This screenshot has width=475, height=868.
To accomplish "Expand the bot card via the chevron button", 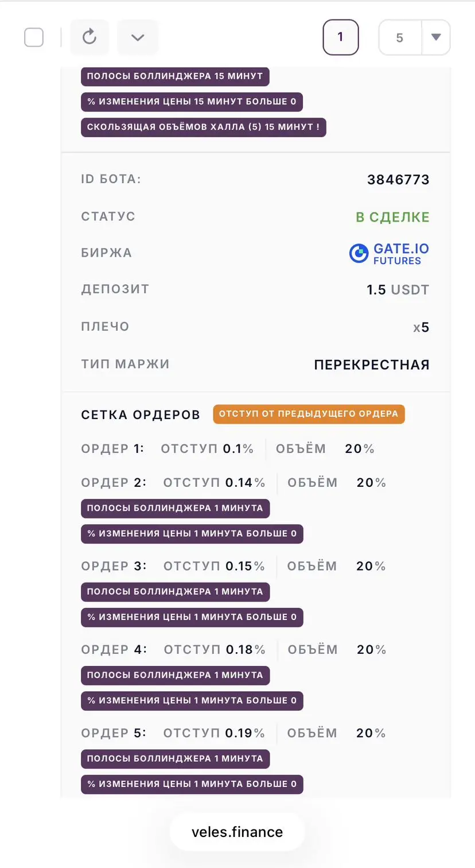I will click(137, 37).
